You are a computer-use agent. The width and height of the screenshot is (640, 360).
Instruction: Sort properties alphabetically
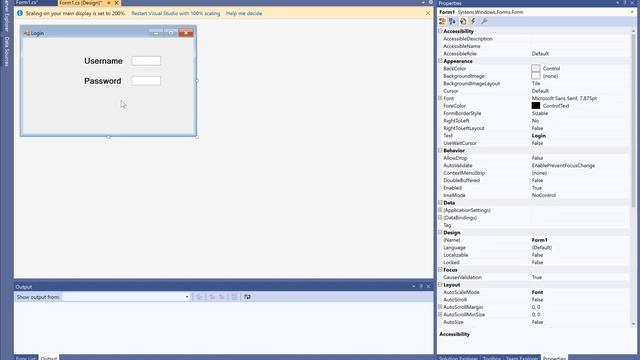[x=452, y=21]
